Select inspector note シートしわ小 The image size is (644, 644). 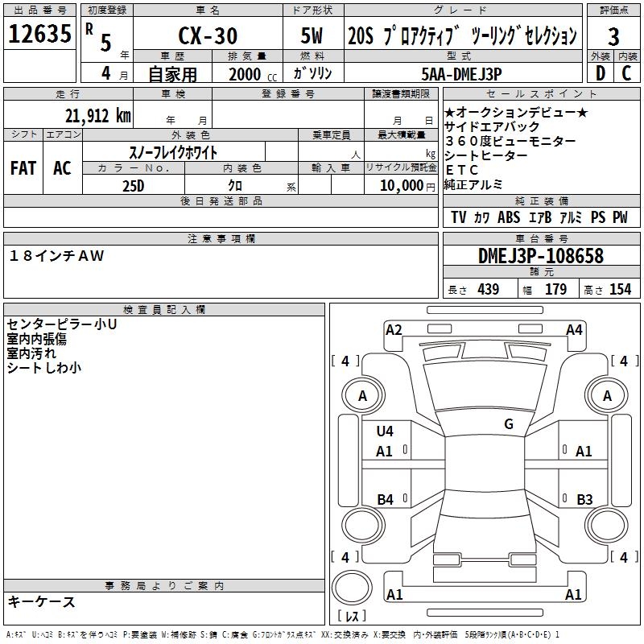[44, 368]
